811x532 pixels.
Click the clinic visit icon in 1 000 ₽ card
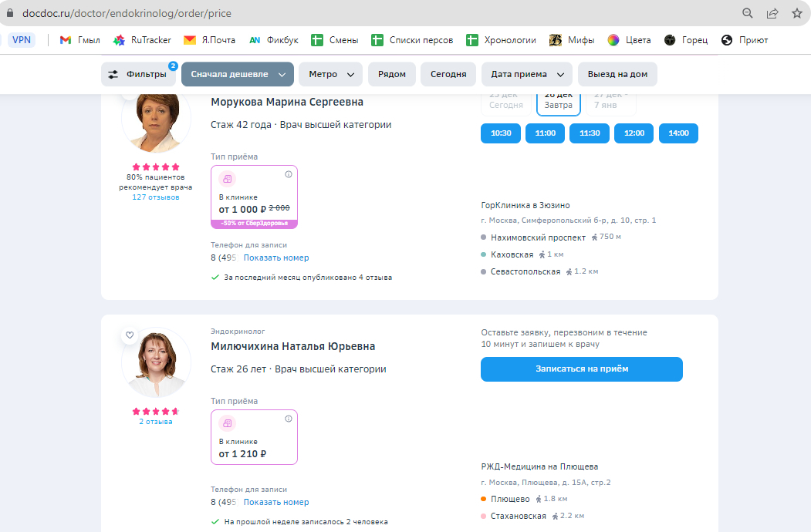coord(227,179)
